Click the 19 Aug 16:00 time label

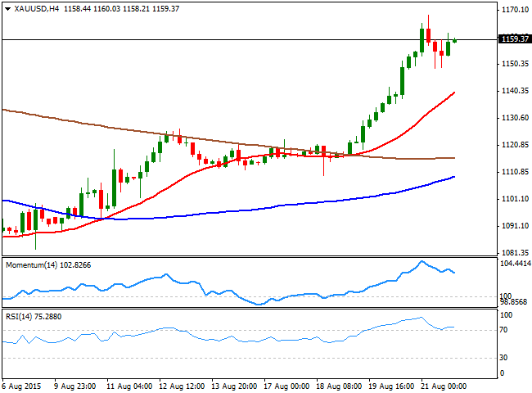391,386
